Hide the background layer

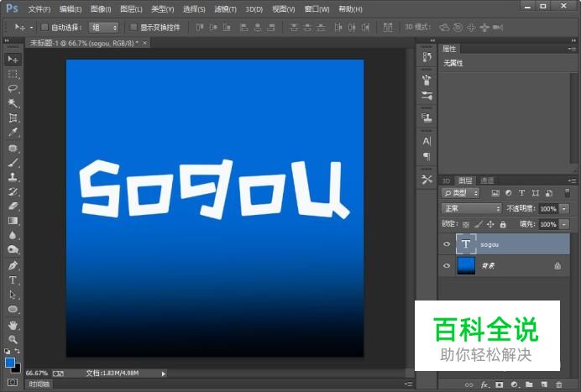click(x=447, y=265)
